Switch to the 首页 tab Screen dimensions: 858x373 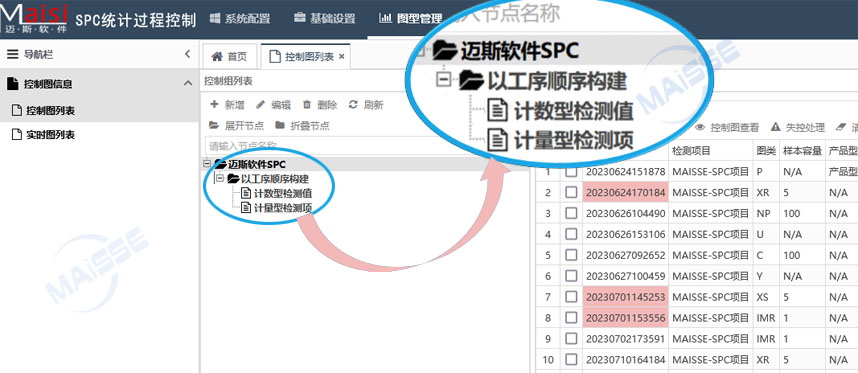click(229, 57)
